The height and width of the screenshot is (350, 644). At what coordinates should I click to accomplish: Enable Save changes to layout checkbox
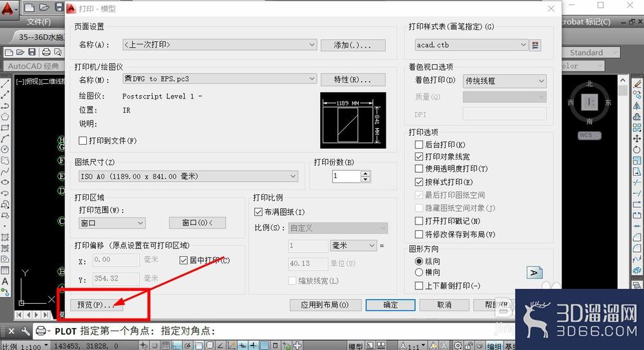click(419, 234)
